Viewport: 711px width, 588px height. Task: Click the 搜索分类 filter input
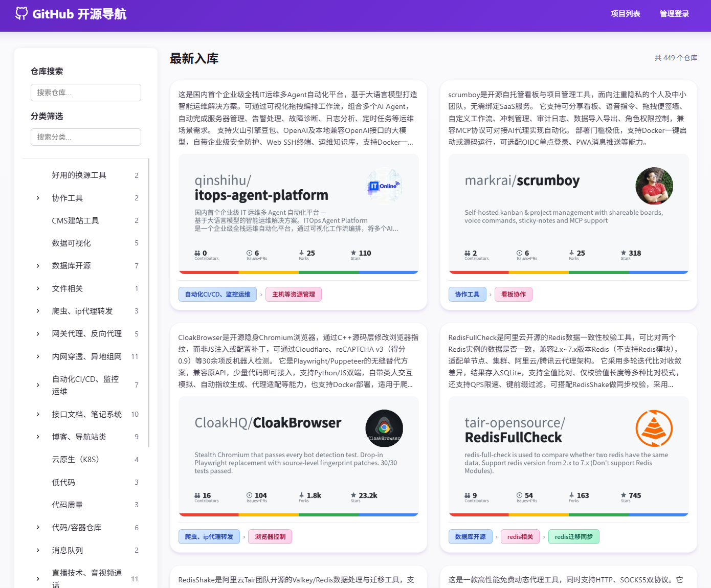(86, 137)
